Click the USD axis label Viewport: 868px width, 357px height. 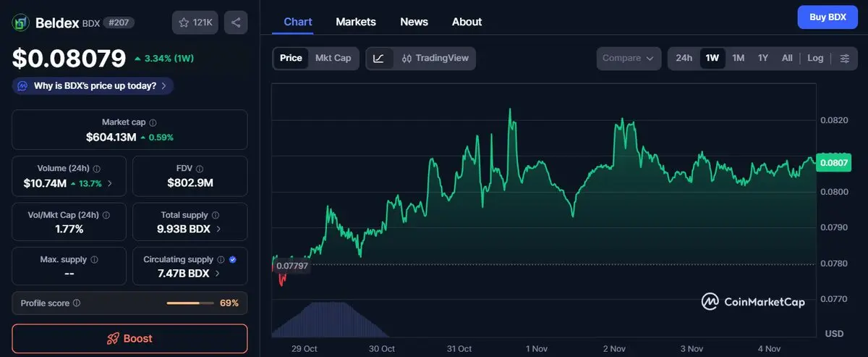pos(833,333)
